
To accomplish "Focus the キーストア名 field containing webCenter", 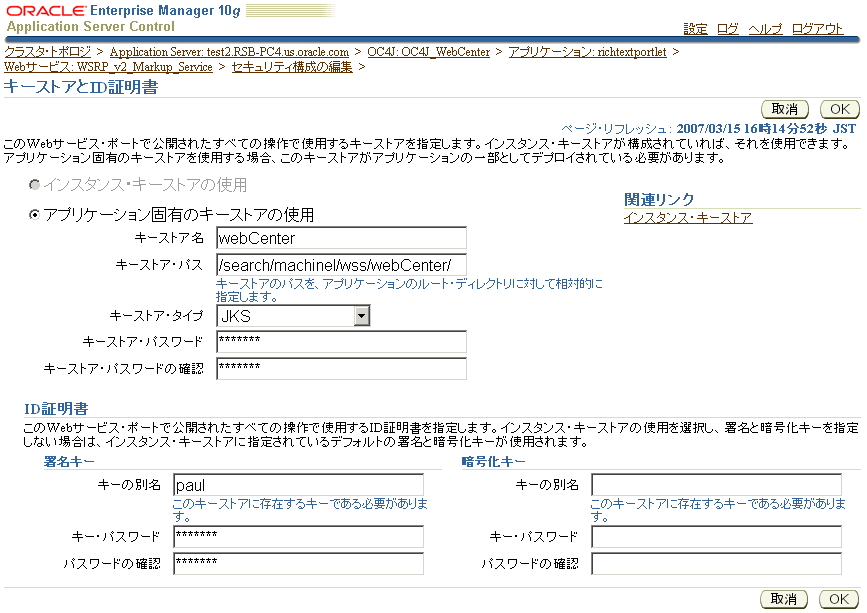I will (341, 238).
